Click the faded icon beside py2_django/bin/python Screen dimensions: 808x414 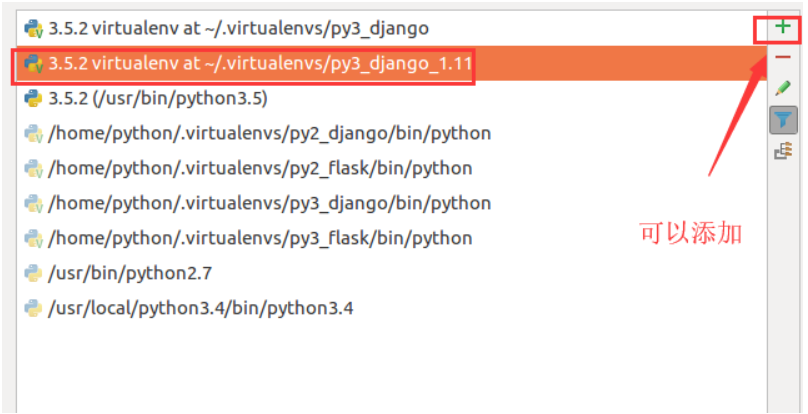tap(33, 134)
